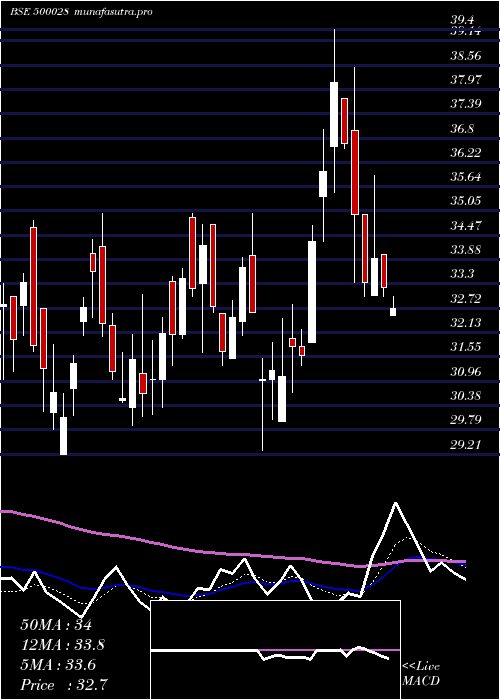The image size is (500, 700).
Task: Click the BSE 500028 ticker label
Action: (x=39, y=11)
